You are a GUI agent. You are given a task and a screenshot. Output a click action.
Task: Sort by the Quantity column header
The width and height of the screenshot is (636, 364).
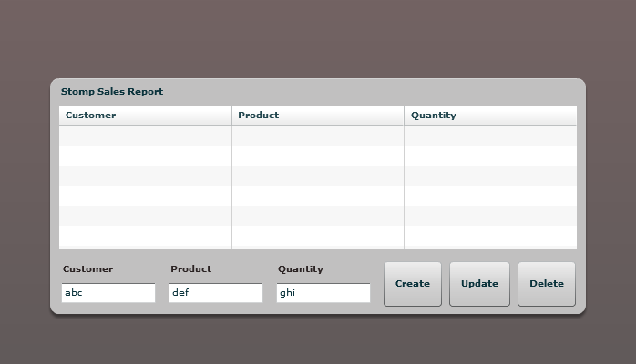[490, 116]
